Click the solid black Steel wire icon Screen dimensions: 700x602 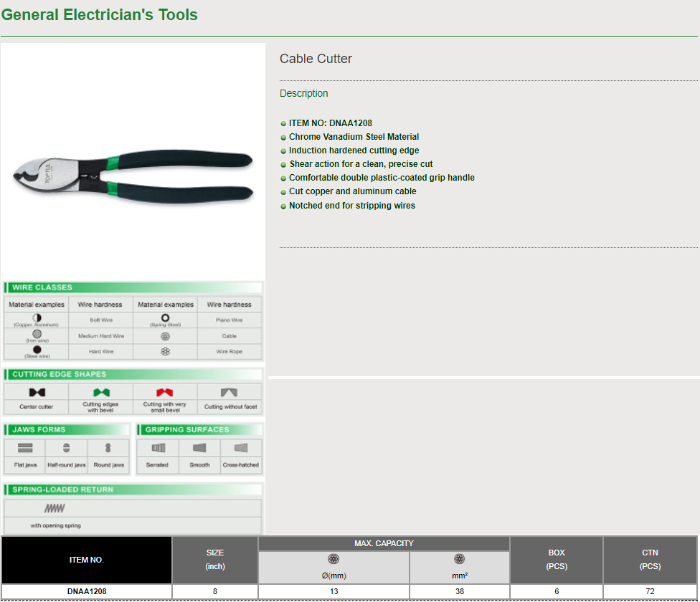coord(37,349)
